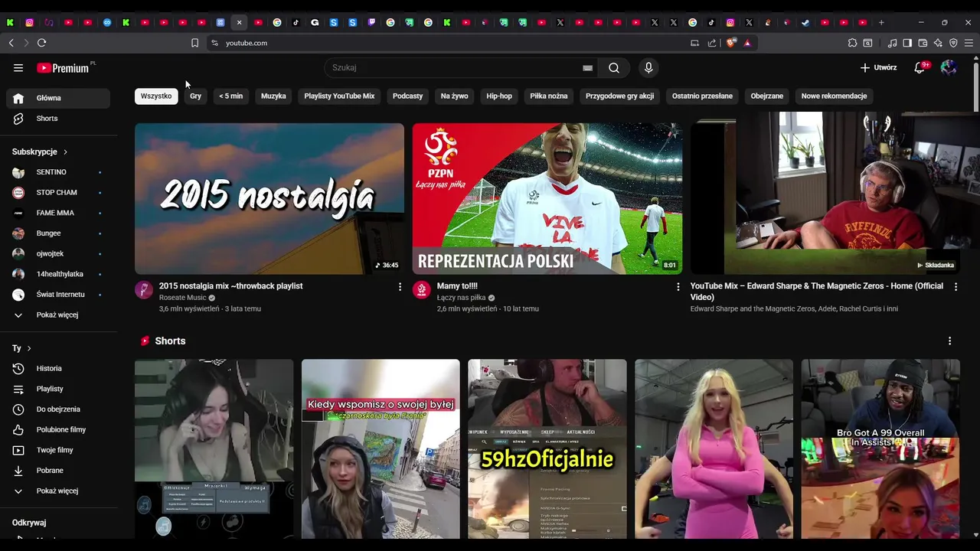Expand subscriptions with Pokaż więcej
The width and height of the screenshot is (980, 551).
58,315
